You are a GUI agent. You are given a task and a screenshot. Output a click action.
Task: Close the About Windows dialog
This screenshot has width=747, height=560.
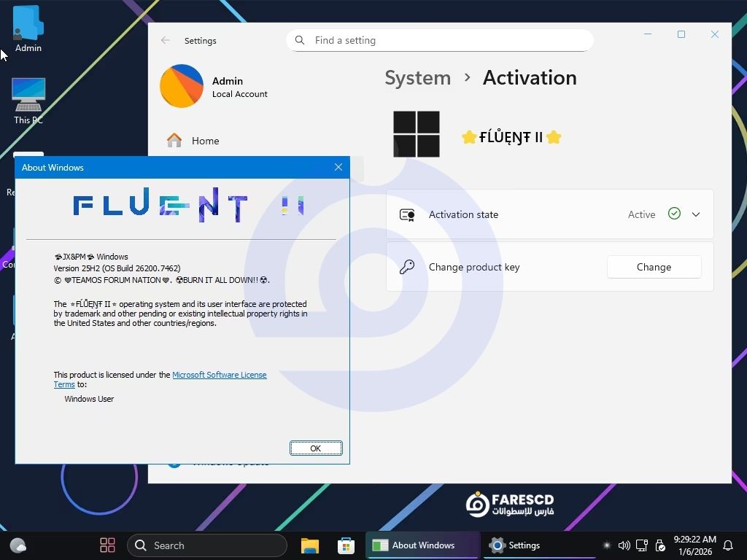coord(338,167)
